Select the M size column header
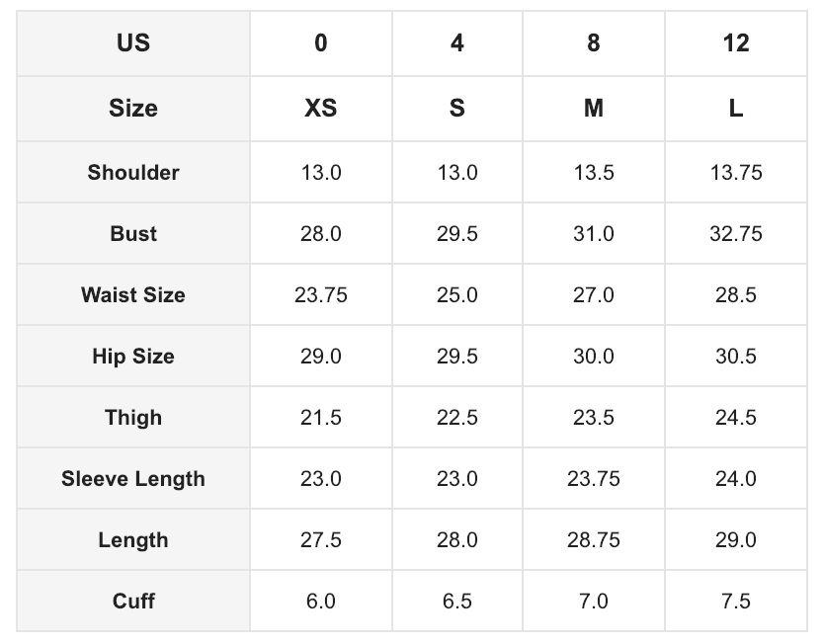This screenshot has width=824, height=644. 594,109
